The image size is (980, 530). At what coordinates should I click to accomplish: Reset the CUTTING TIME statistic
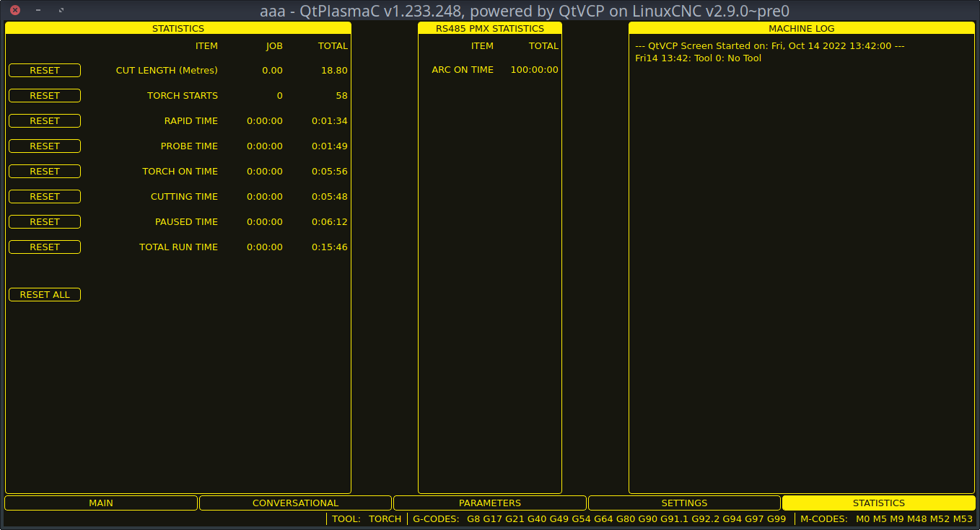[x=44, y=196]
